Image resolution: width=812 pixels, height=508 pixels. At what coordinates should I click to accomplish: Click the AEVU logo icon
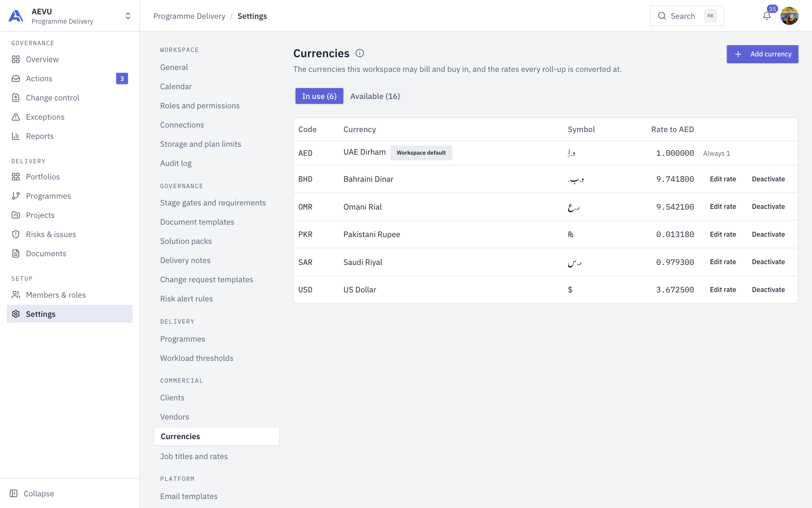pos(16,16)
